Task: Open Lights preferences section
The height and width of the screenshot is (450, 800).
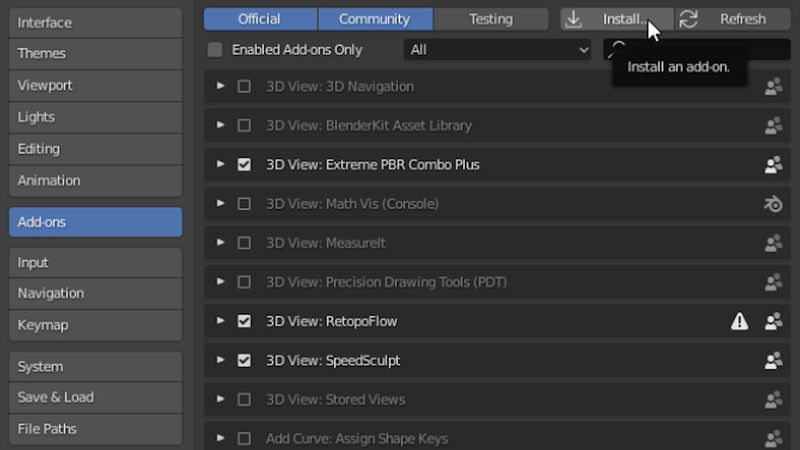Action: [x=95, y=117]
